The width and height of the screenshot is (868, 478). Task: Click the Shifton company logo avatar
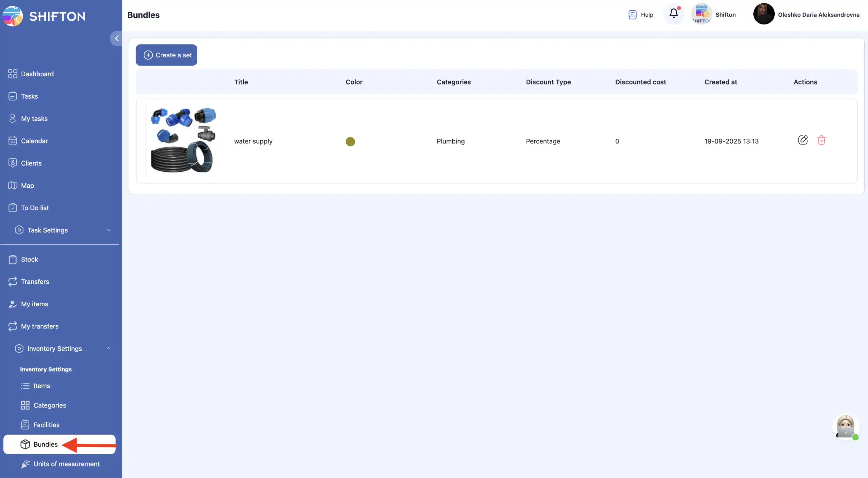(x=701, y=14)
